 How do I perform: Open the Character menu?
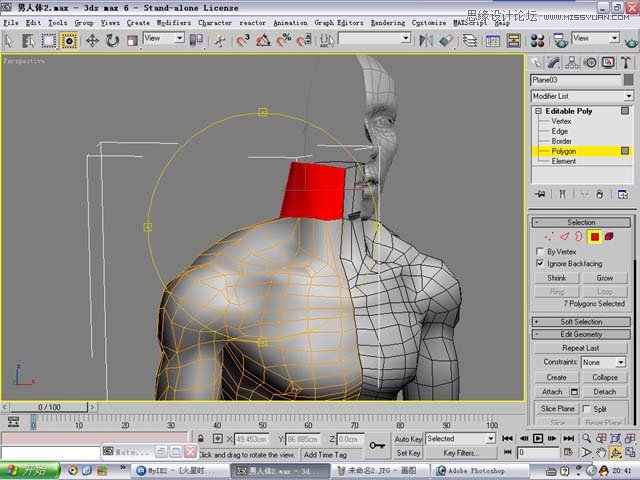(215, 23)
